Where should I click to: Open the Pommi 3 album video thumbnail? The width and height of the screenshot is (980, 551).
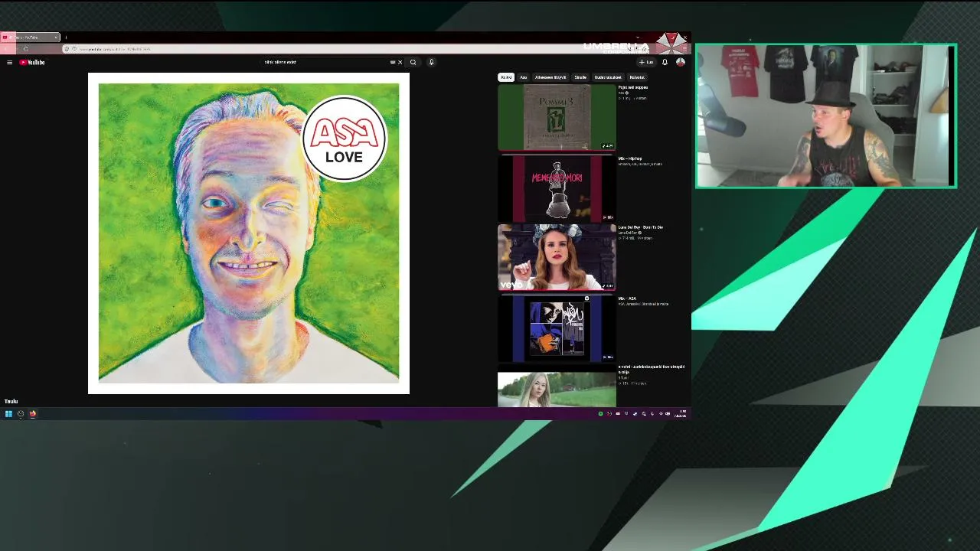(x=557, y=117)
